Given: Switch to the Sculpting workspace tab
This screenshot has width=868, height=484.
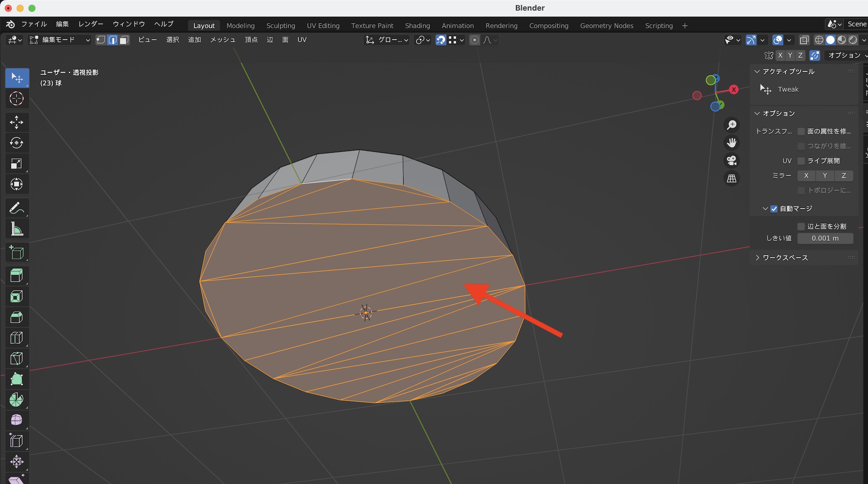Looking at the screenshot, I should 280,26.
